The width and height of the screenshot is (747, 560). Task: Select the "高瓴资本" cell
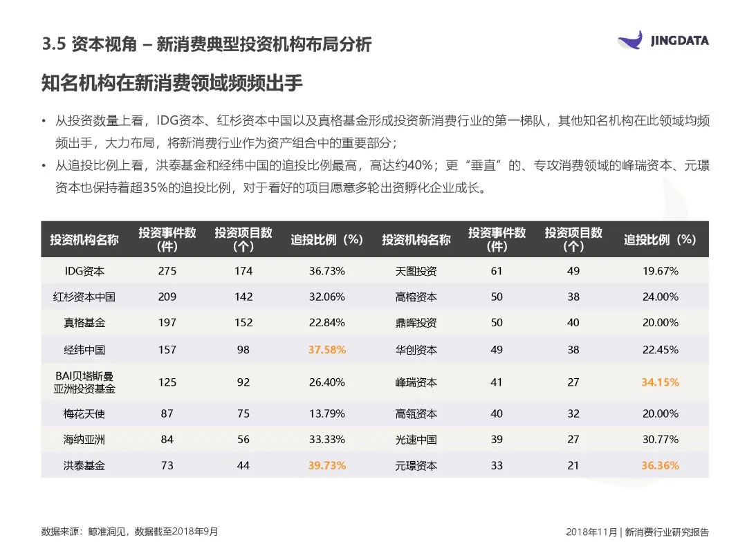click(x=416, y=413)
